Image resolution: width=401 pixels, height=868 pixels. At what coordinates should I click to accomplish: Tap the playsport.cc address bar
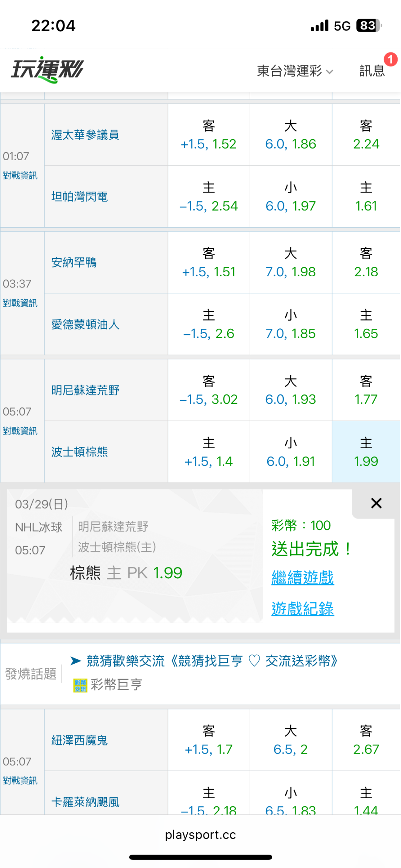pos(200,835)
